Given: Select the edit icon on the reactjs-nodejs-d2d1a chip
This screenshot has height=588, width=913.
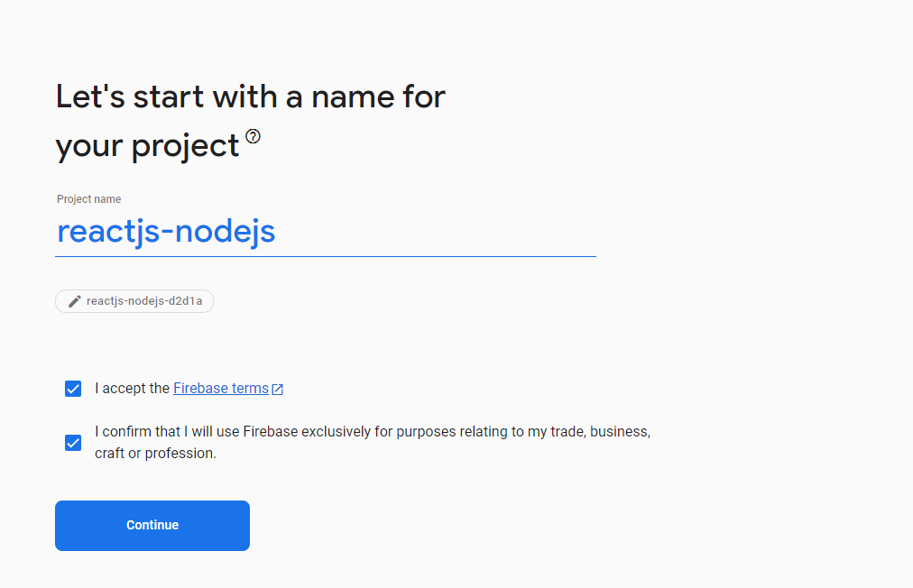Looking at the screenshot, I should coord(74,301).
